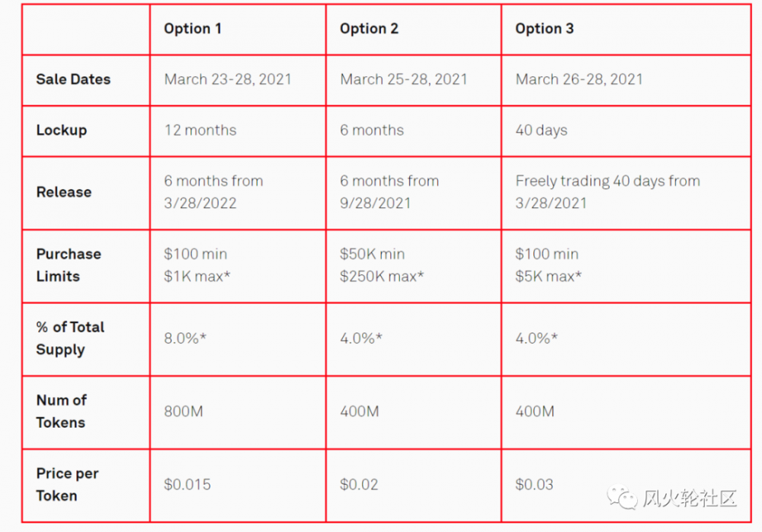Click the Price per Token label
The height and width of the screenshot is (532, 762).
67,484
